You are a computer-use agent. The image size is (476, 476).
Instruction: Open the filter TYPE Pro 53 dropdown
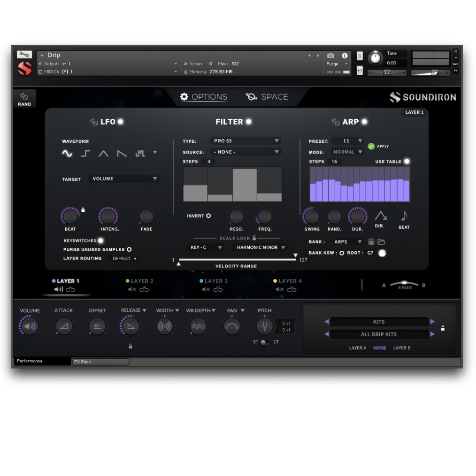(245, 141)
